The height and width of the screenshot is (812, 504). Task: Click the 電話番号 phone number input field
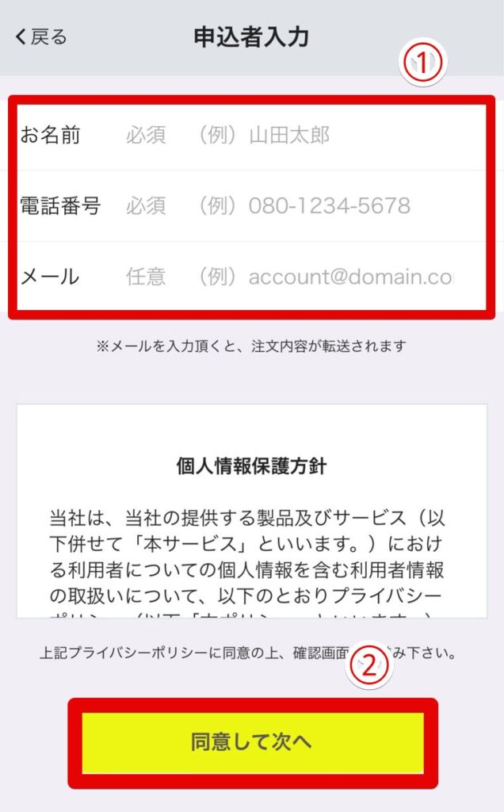point(251,205)
